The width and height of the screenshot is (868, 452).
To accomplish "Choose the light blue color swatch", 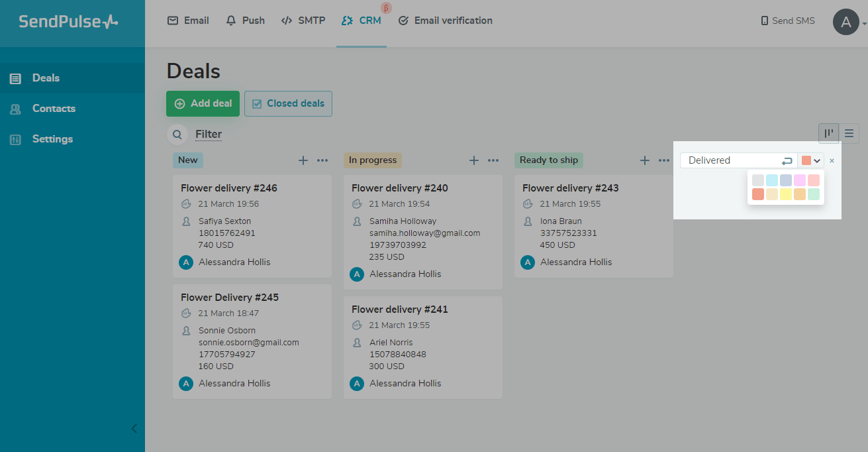I will tap(772, 180).
